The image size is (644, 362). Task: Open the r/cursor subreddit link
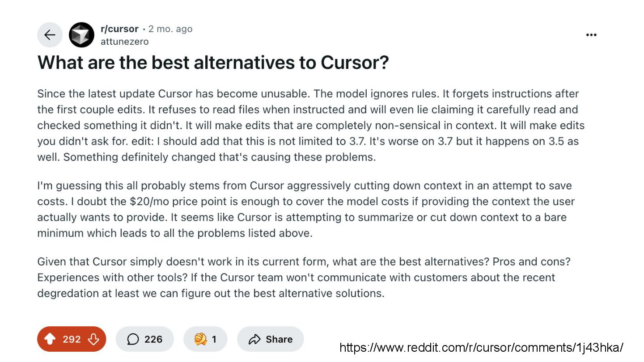click(119, 29)
